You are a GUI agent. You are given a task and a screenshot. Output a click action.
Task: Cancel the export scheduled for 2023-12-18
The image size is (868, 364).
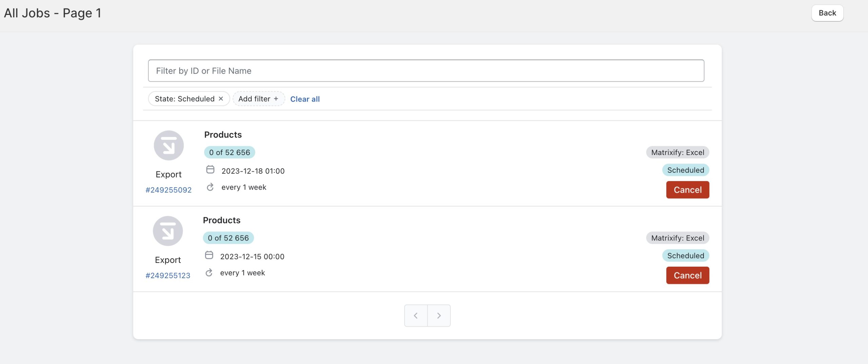pyautogui.click(x=687, y=190)
